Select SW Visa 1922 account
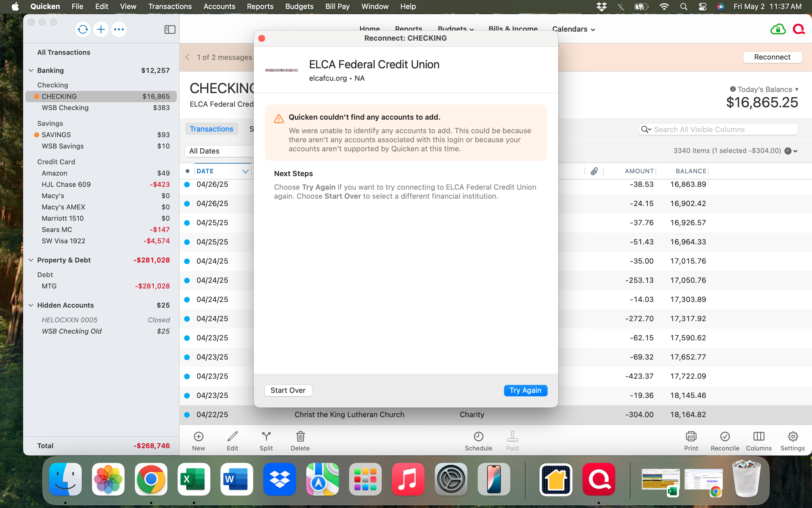 coord(101,241)
